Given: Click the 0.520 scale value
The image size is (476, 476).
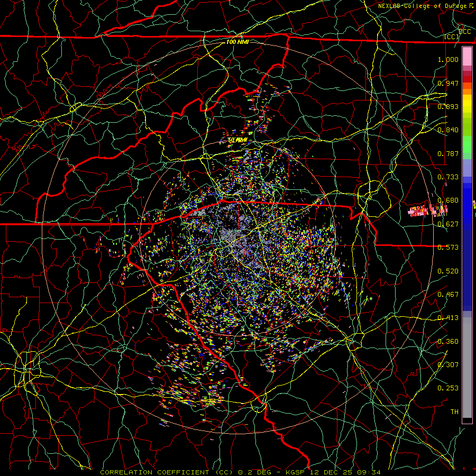Looking at the screenshot, I should click(448, 271).
